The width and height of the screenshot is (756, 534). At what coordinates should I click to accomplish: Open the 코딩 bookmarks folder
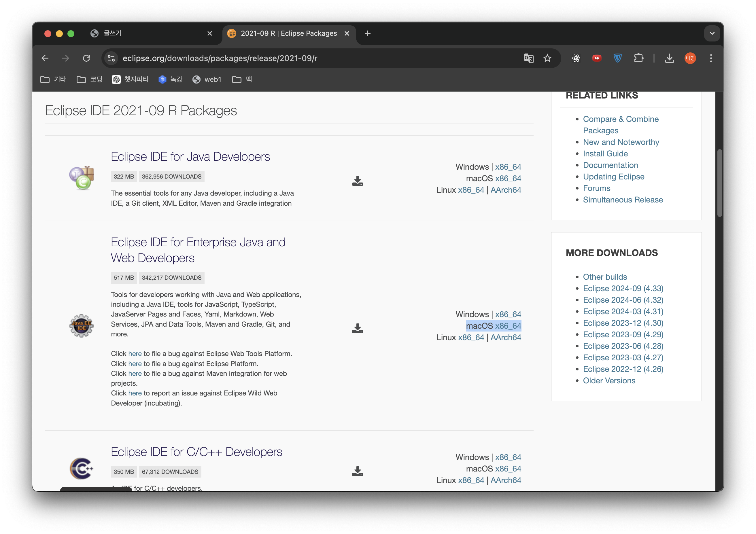[x=90, y=79]
